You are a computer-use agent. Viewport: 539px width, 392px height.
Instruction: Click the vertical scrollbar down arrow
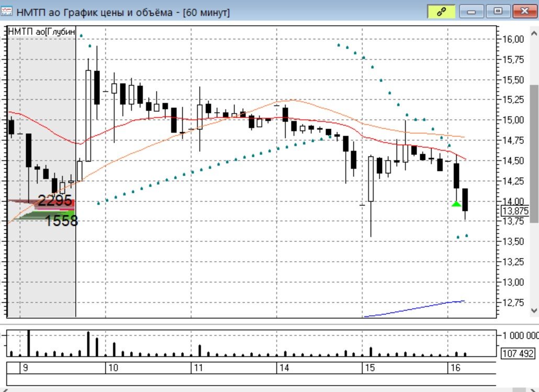pos(534,310)
